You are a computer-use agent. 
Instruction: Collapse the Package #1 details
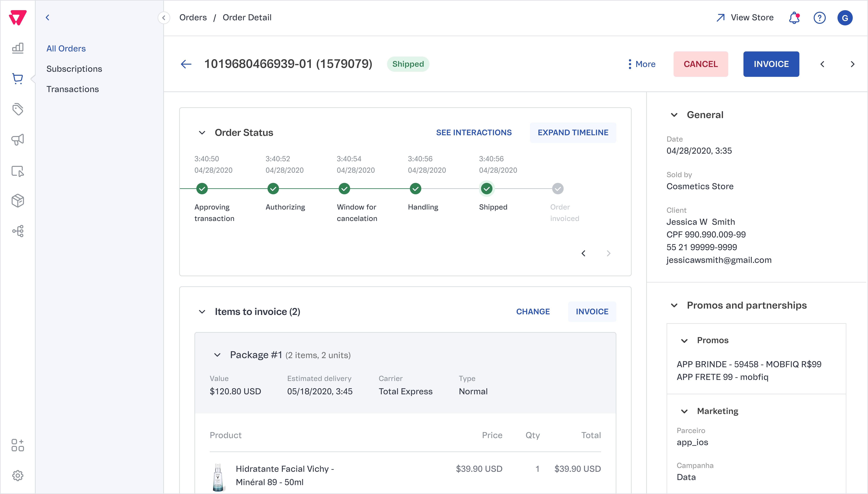pos(217,355)
